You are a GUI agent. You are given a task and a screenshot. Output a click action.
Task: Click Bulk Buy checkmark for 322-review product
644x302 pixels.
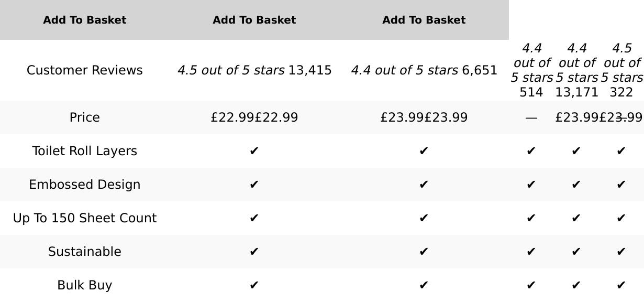click(x=621, y=285)
